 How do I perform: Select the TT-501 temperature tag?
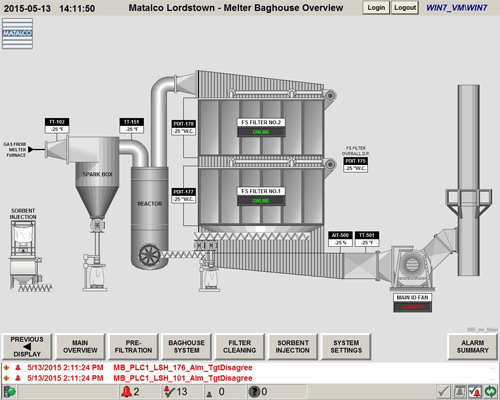pos(367,239)
